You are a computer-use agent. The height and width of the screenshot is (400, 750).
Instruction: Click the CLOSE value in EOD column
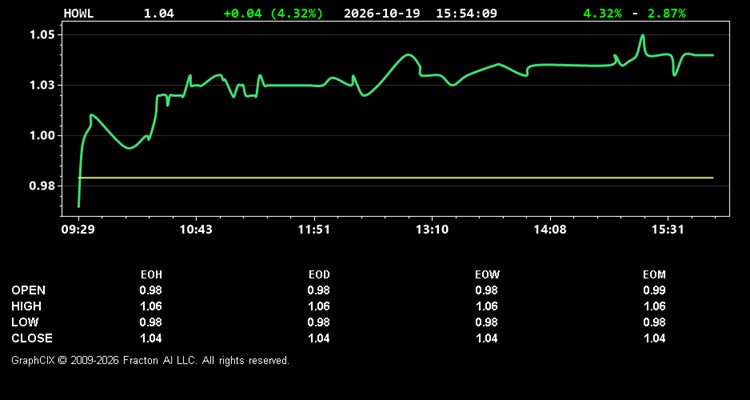[319, 338]
